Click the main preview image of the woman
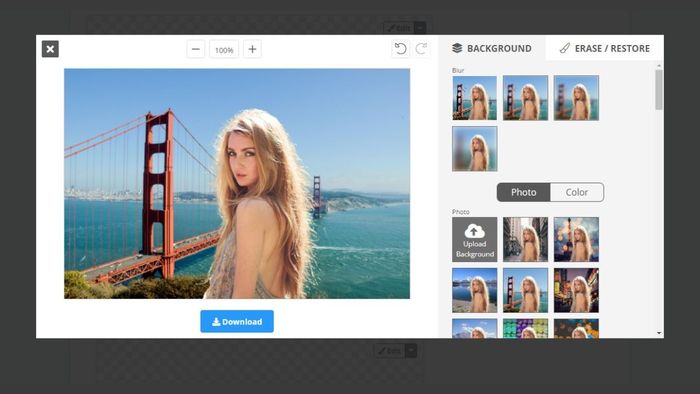Image resolution: width=700 pixels, height=394 pixels. tap(237, 183)
